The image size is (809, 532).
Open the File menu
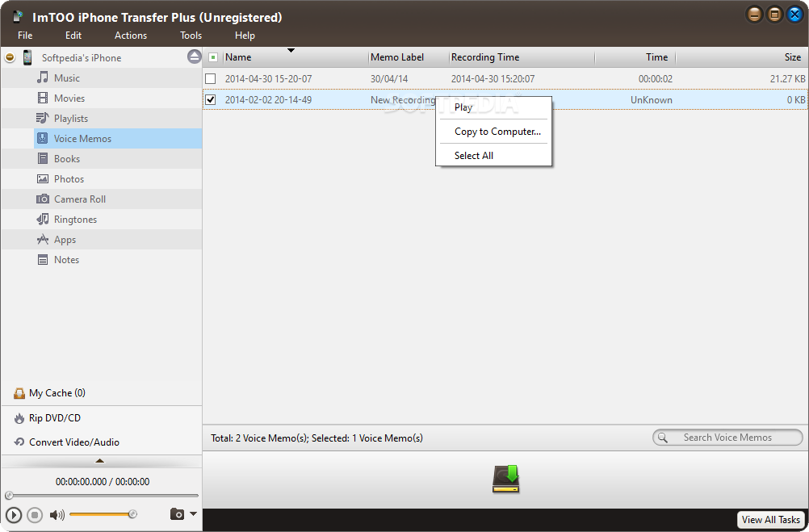[x=25, y=35]
